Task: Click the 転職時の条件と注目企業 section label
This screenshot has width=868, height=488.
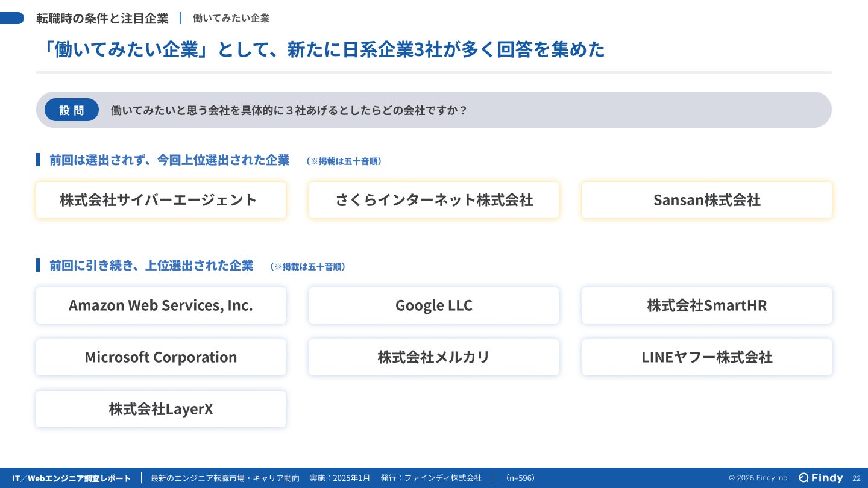Action: tap(102, 18)
